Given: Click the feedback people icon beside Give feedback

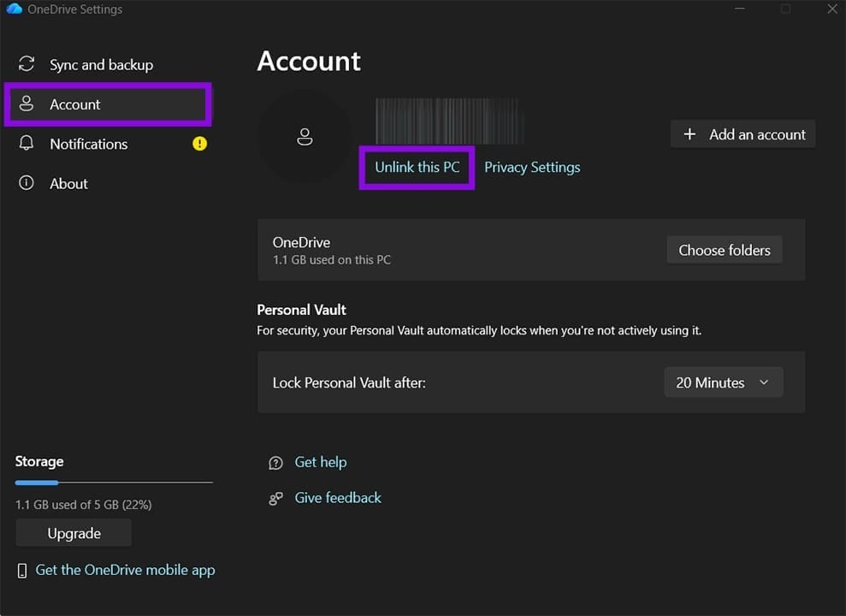Looking at the screenshot, I should [x=275, y=499].
